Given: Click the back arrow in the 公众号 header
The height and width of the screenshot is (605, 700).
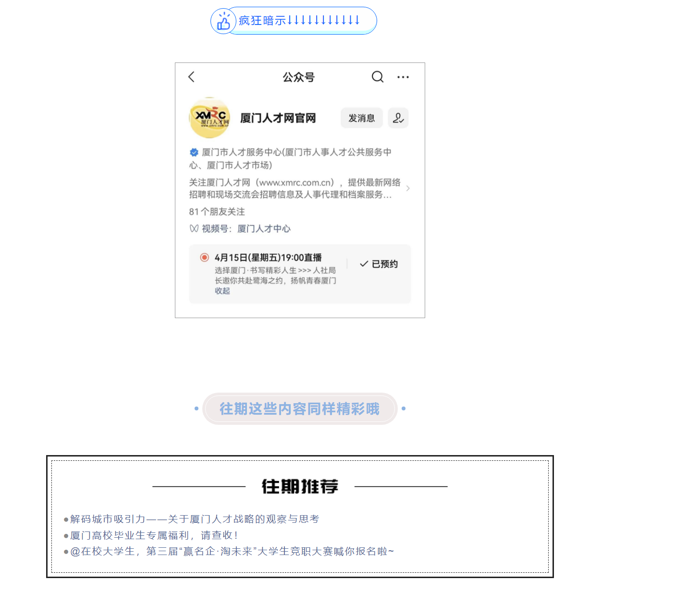Looking at the screenshot, I should point(191,77).
